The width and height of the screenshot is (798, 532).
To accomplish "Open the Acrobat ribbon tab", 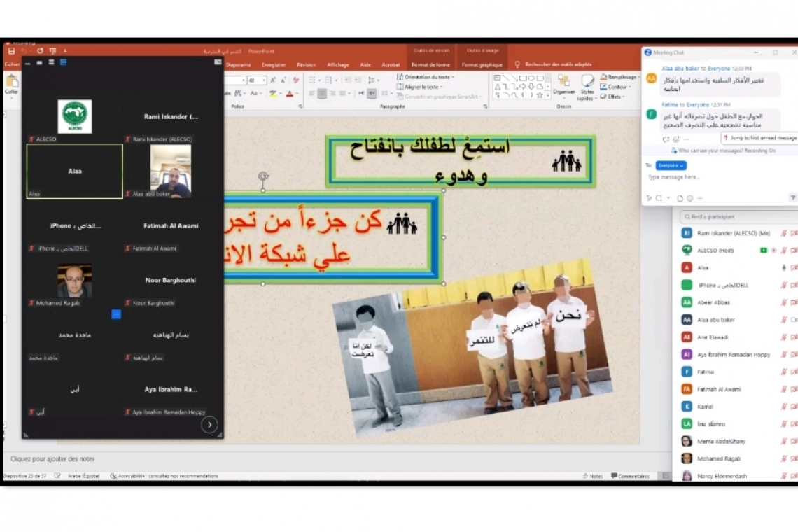I will click(x=391, y=65).
